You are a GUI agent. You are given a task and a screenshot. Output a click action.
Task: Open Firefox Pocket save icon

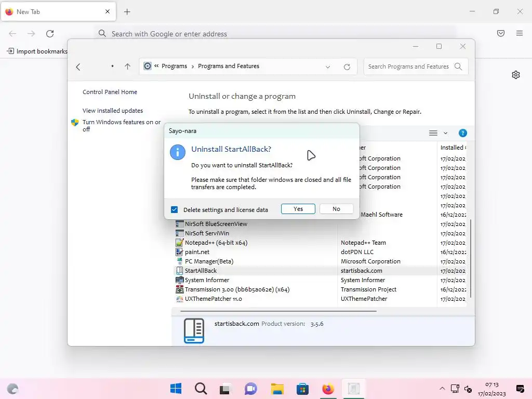coord(501,33)
